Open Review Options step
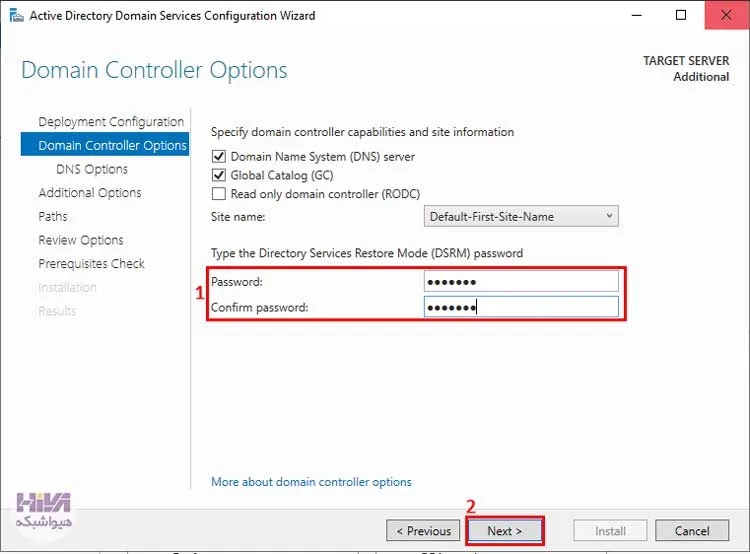The height and width of the screenshot is (554, 750). coord(81,240)
